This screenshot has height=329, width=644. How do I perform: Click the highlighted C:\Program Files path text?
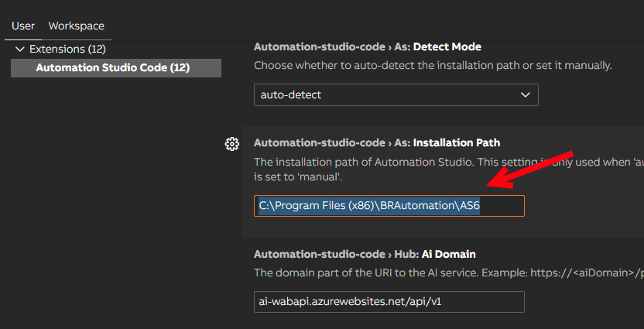click(369, 206)
